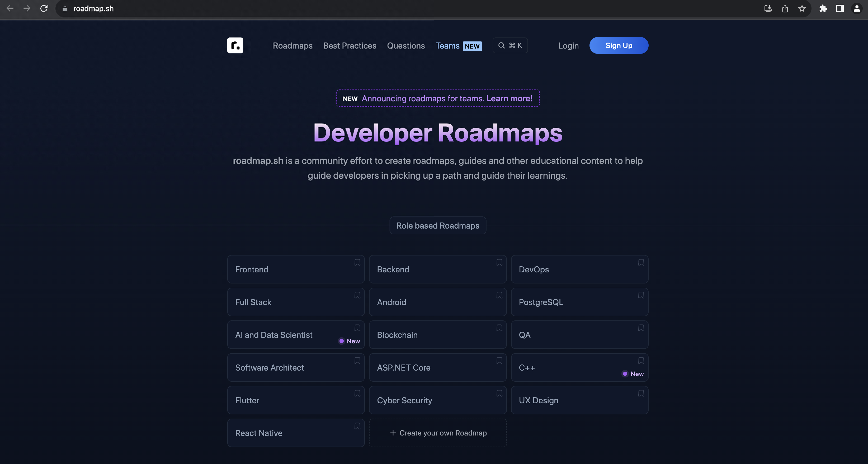Viewport: 868px width, 464px height.
Task: Open the PostgreSQL roadmap card
Action: 579,302
